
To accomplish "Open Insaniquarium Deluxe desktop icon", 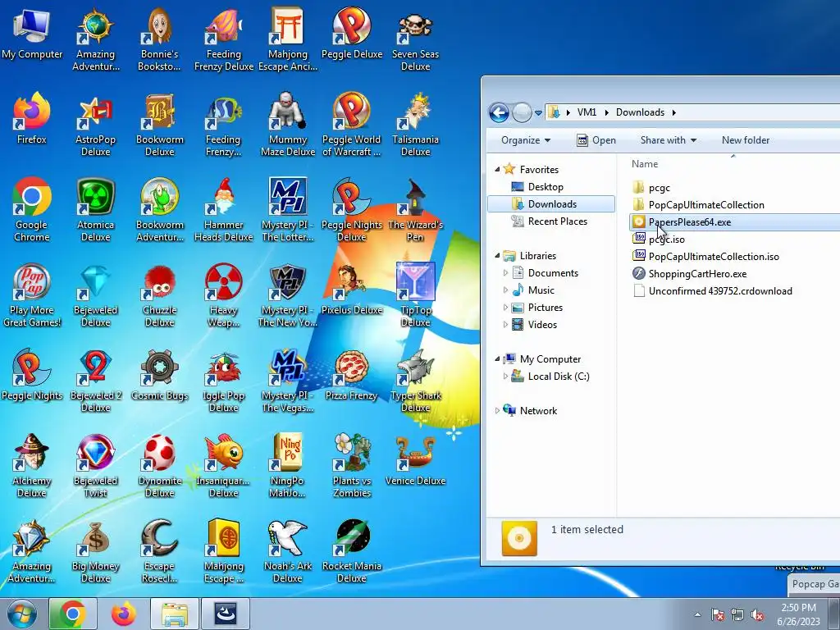I will click(224, 466).
